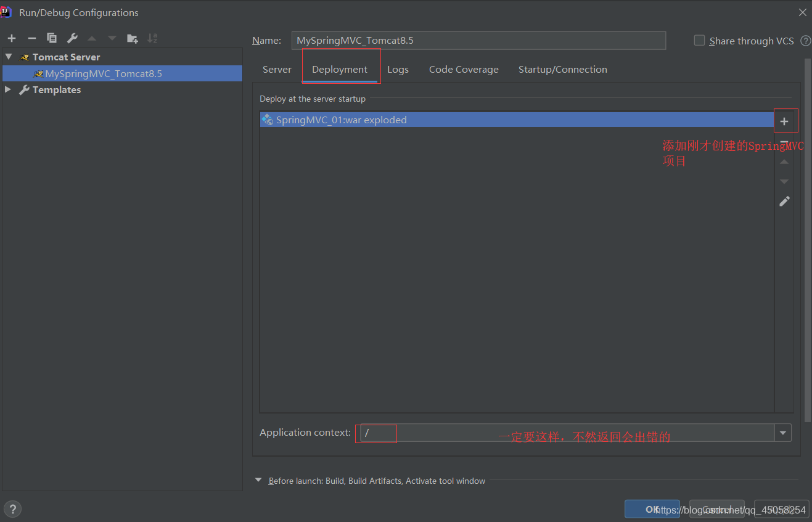
Task: Select the Templates tree item
Action: (x=56, y=89)
